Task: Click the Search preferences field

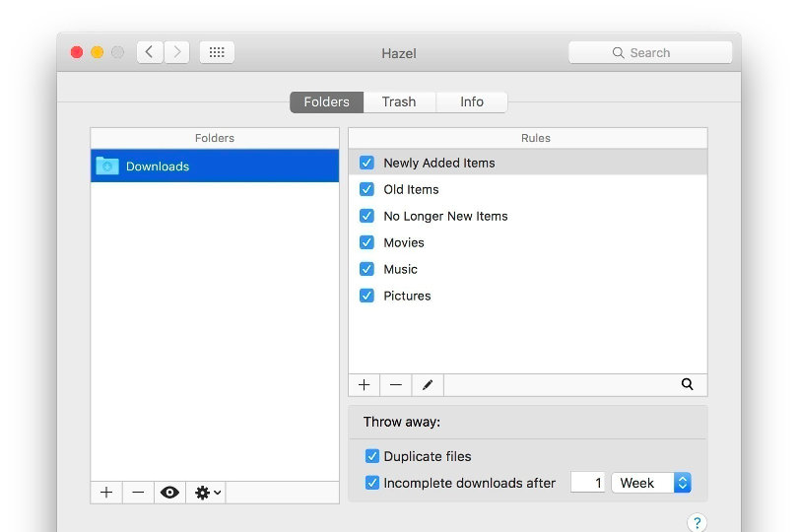Action: (650, 52)
